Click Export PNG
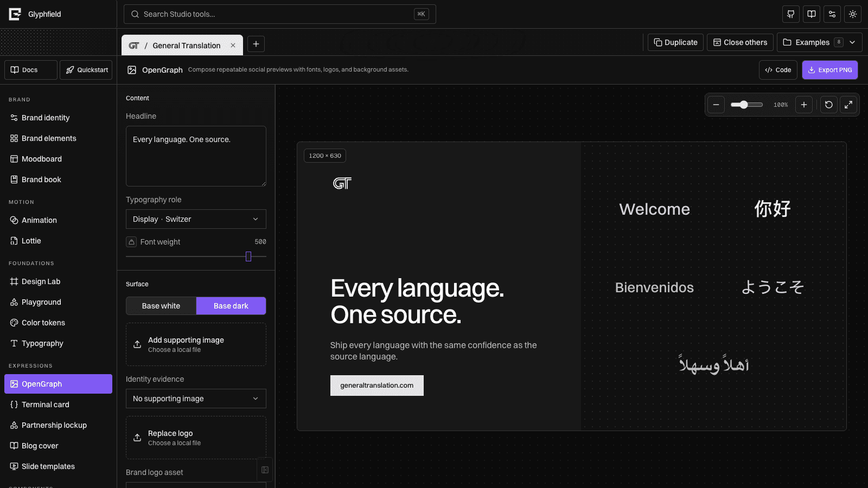Screen dimensions: 868x488 830,70
